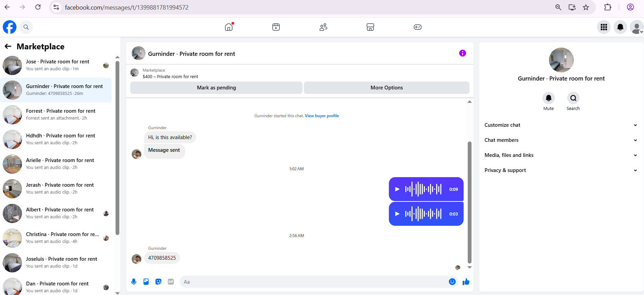Attach a photo using the image icon

click(146, 282)
